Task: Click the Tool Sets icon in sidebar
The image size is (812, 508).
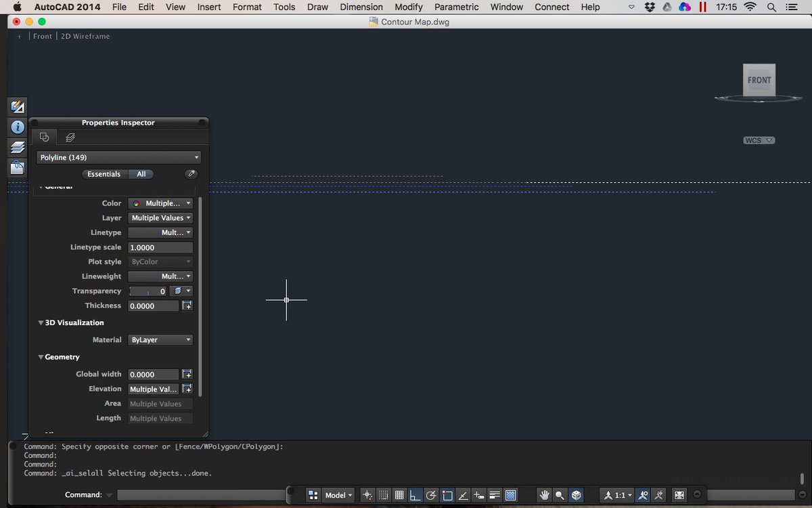Action: pyautogui.click(x=17, y=106)
